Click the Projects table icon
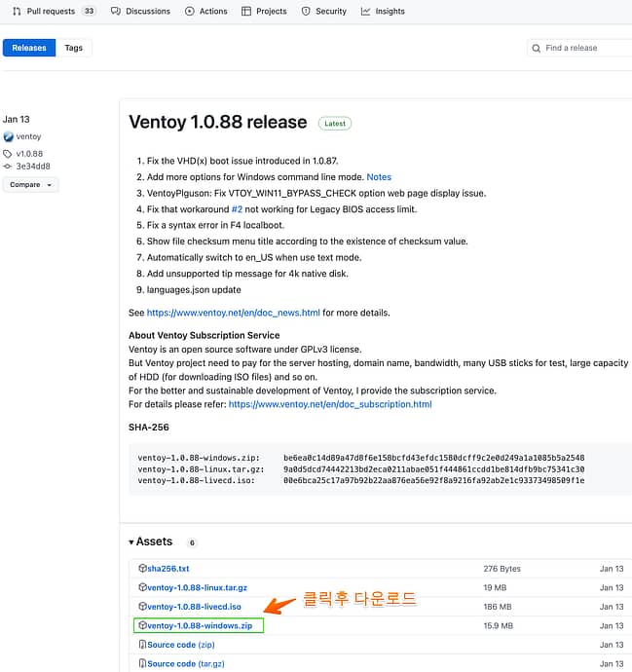Image resolution: width=632 pixels, height=672 pixels. pos(246,11)
